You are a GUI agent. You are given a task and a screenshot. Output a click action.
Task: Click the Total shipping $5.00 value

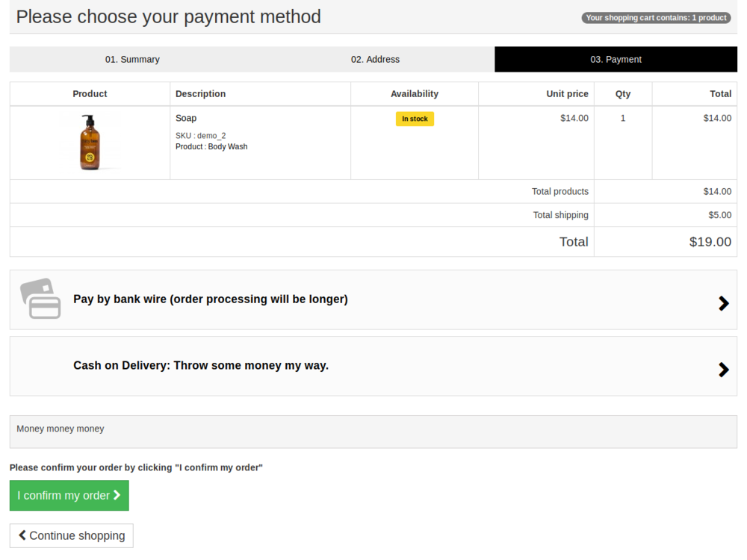click(719, 215)
